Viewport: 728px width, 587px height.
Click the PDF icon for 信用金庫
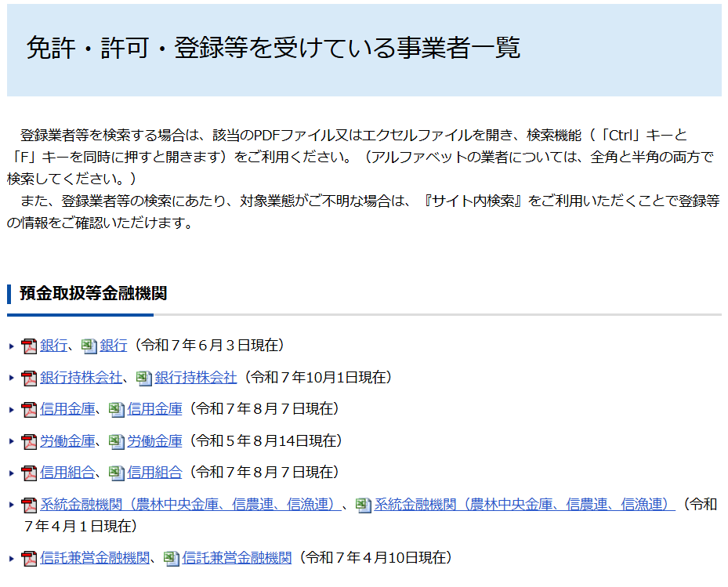tap(29, 409)
